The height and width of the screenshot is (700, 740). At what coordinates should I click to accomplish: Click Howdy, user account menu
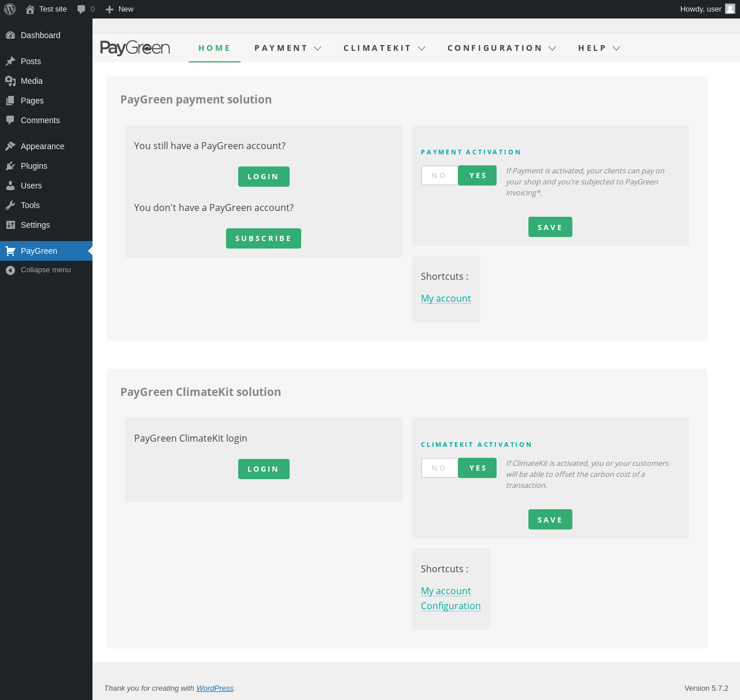[x=708, y=9]
